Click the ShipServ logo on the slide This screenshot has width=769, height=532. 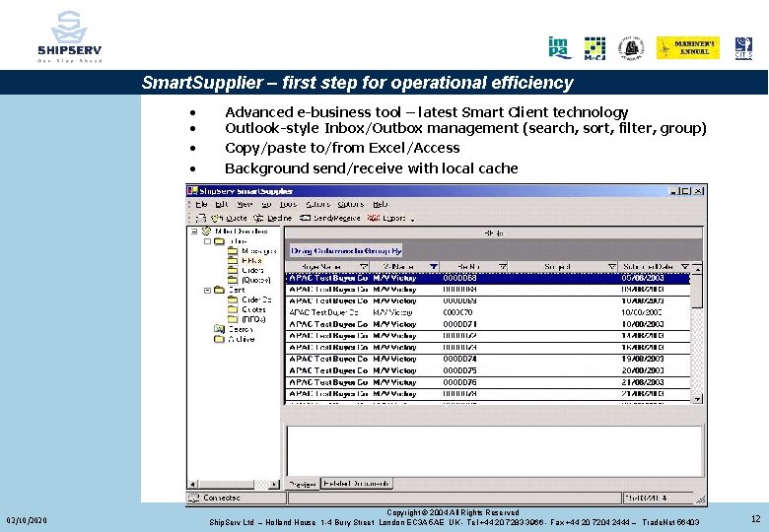click(70, 36)
